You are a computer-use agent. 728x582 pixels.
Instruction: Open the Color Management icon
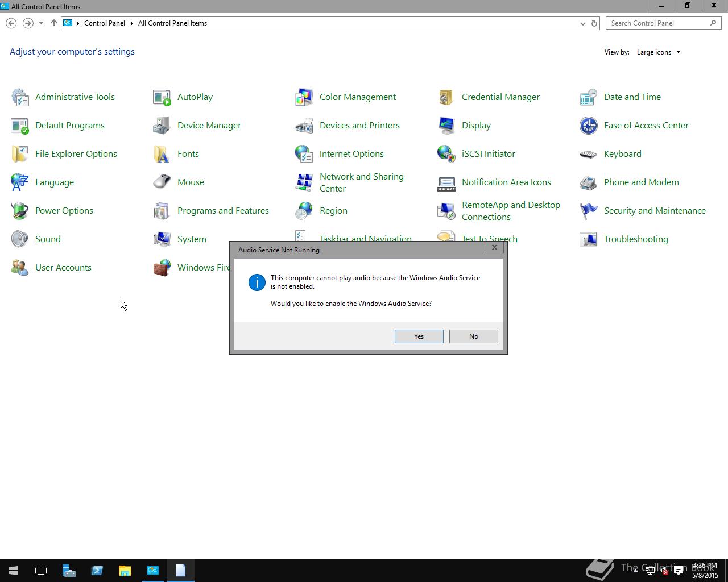pyautogui.click(x=304, y=97)
